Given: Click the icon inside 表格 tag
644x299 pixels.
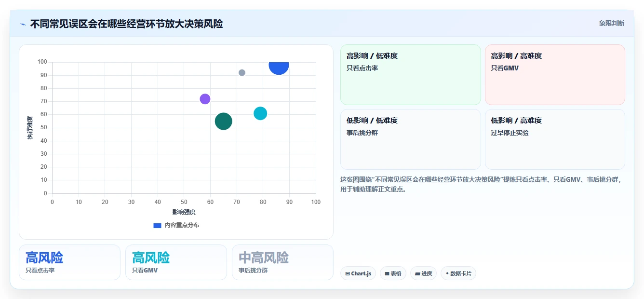Looking at the screenshot, I should (387, 273).
